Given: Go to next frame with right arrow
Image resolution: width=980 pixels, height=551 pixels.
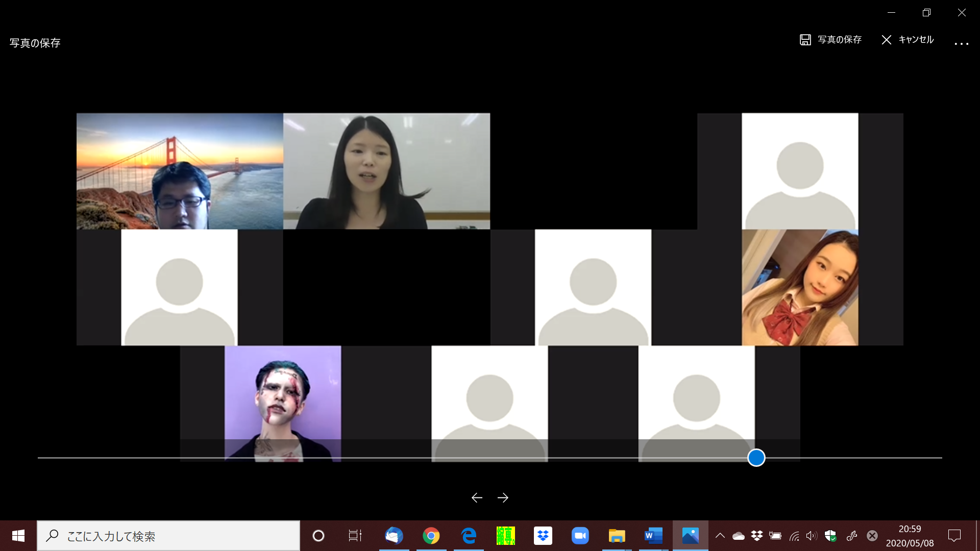Looking at the screenshot, I should 503,497.
